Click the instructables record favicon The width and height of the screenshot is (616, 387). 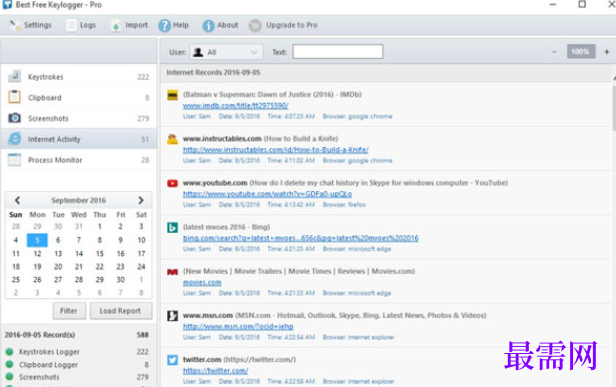[172, 139]
